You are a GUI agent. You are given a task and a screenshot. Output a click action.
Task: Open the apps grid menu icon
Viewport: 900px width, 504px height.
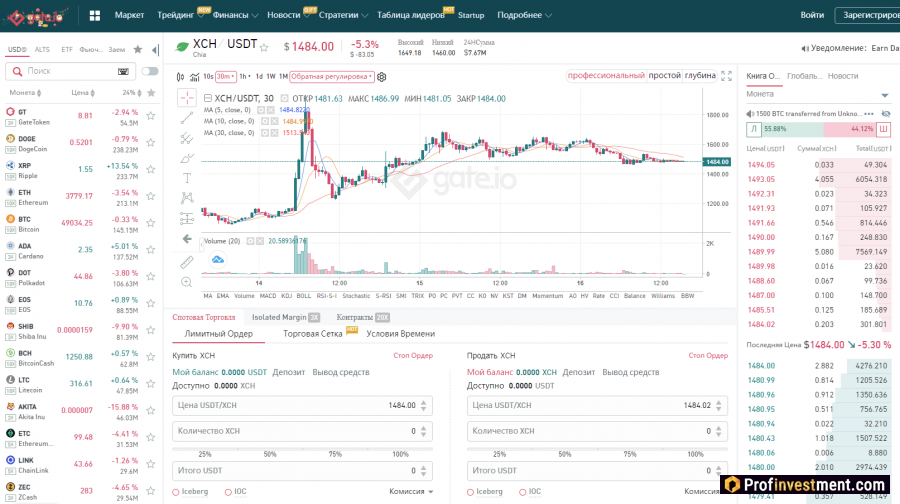[95, 15]
